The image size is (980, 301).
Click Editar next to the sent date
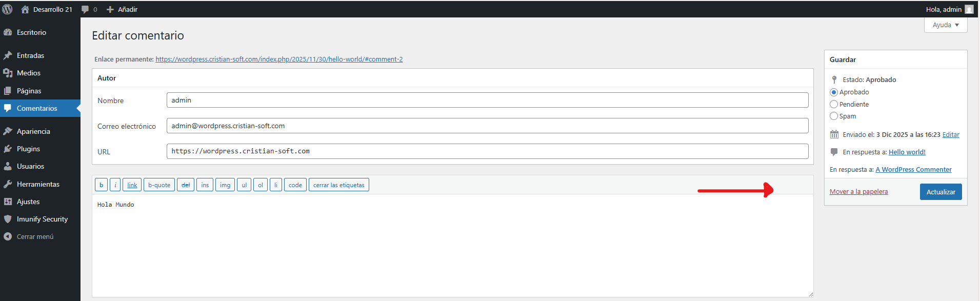950,135
